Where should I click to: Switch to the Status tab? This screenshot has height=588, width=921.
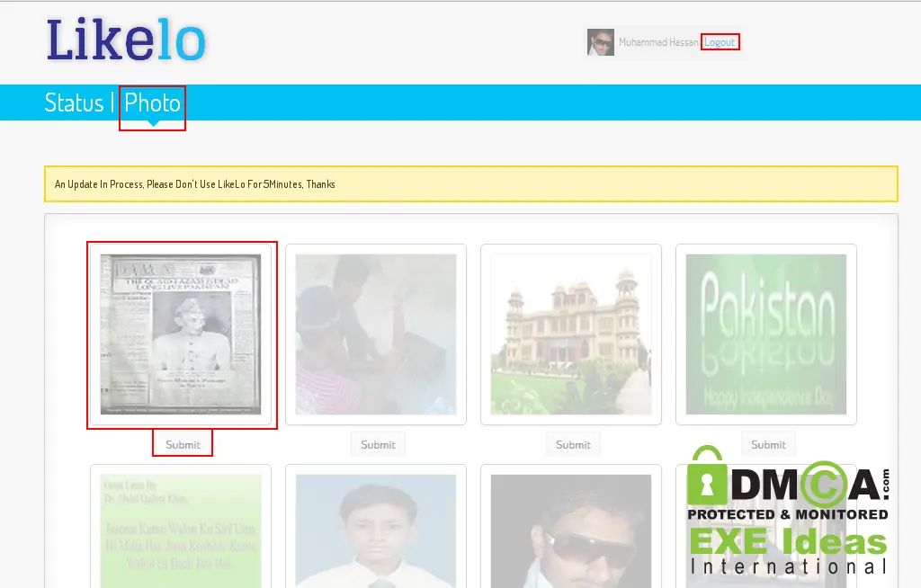coord(74,102)
